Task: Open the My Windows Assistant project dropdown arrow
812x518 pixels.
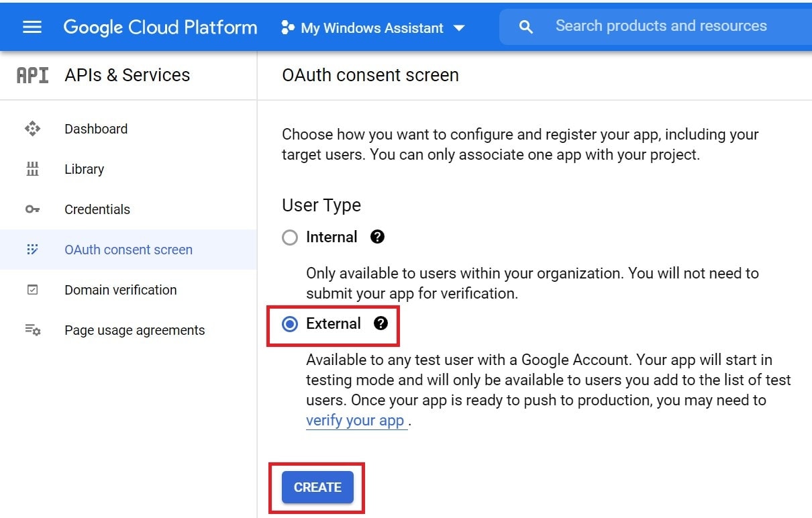Action: [459, 28]
